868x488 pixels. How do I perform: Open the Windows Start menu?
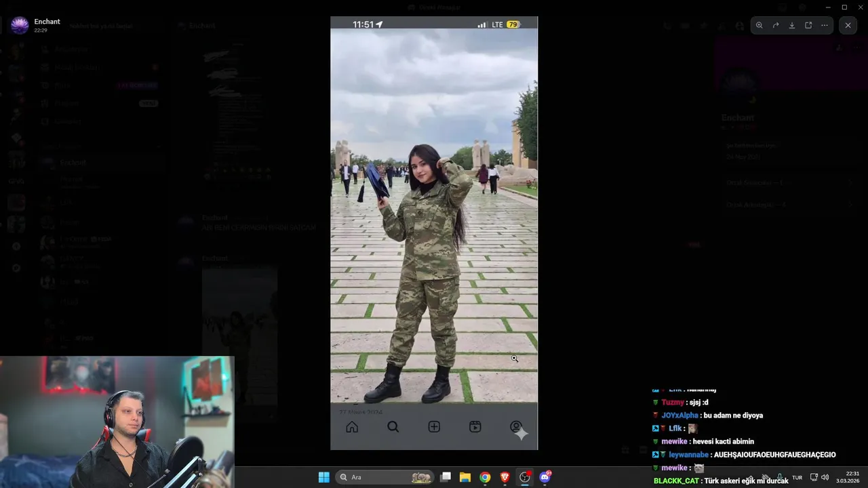coord(324,477)
